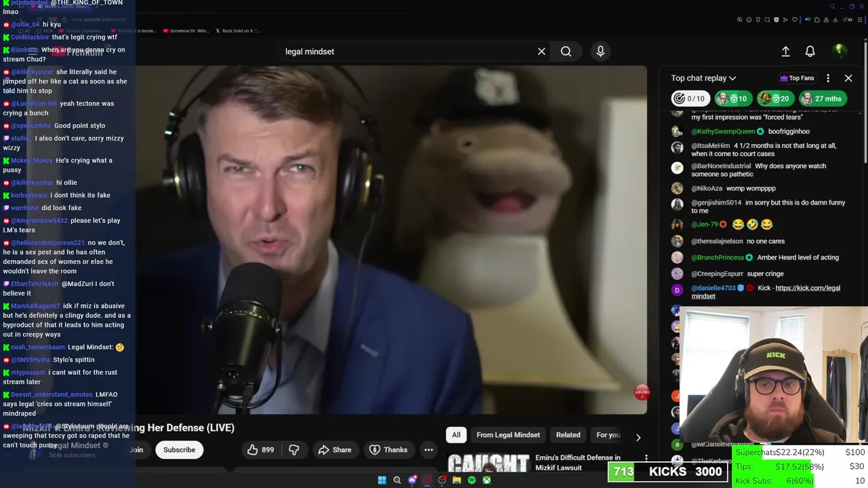Open 'Emiru's Difficult Defense in Mizkif Lawsuit'
This screenshot has height=488, width=868.
578,462
